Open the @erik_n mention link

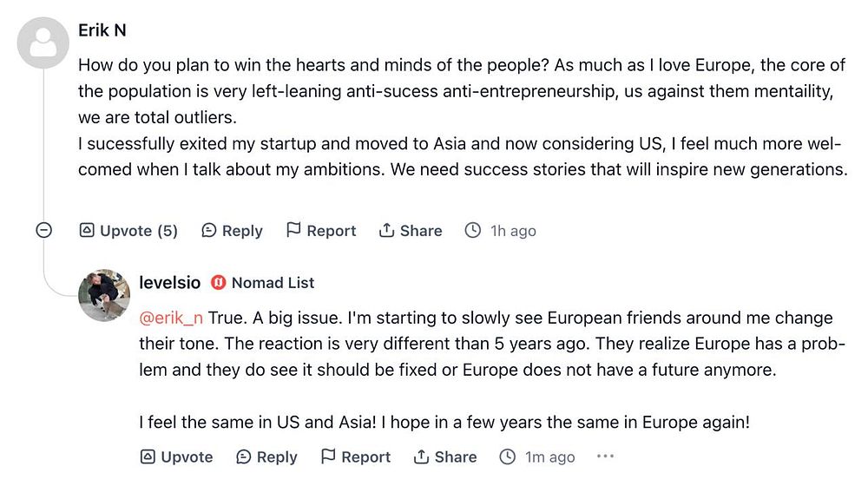pyautogui.click(x=173, y=318)
